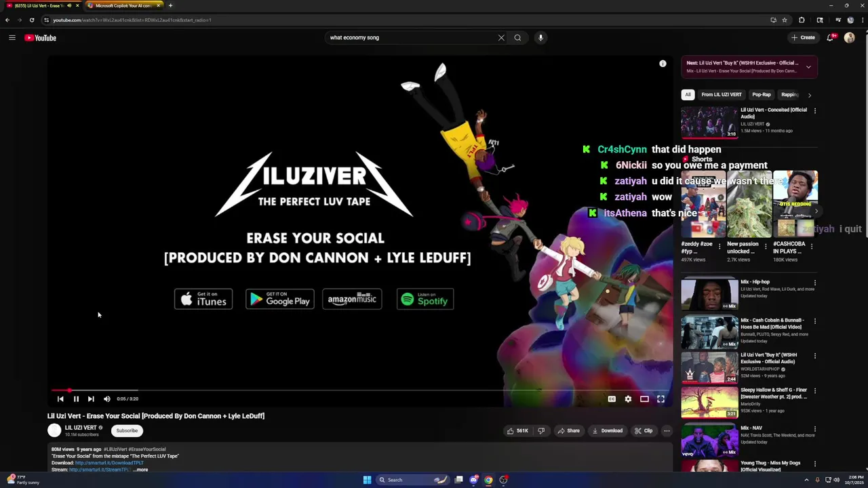Screen dimensions: 868x488
Task: Expand the description with ...more
Action: (x=140, y=470)
